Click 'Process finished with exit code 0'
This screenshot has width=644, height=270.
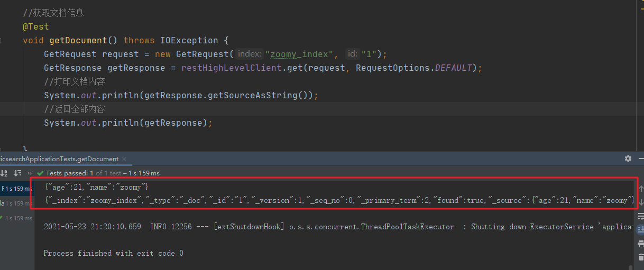coord(113,253)
